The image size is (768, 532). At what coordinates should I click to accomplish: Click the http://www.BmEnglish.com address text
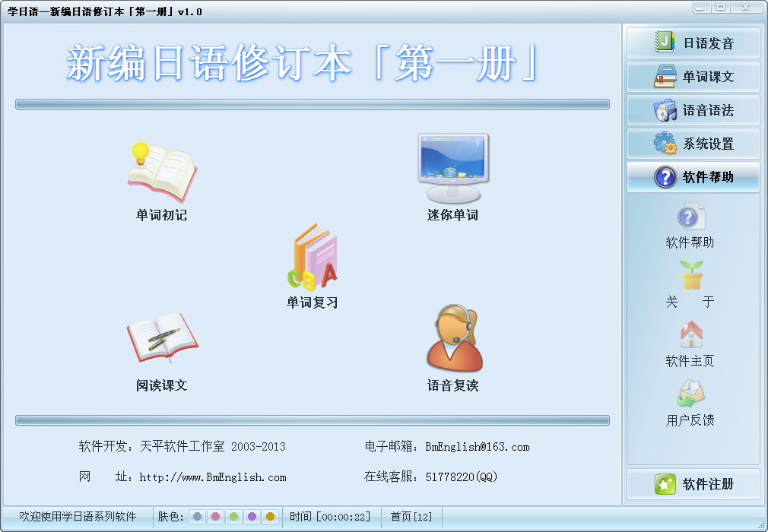(213, 477)
